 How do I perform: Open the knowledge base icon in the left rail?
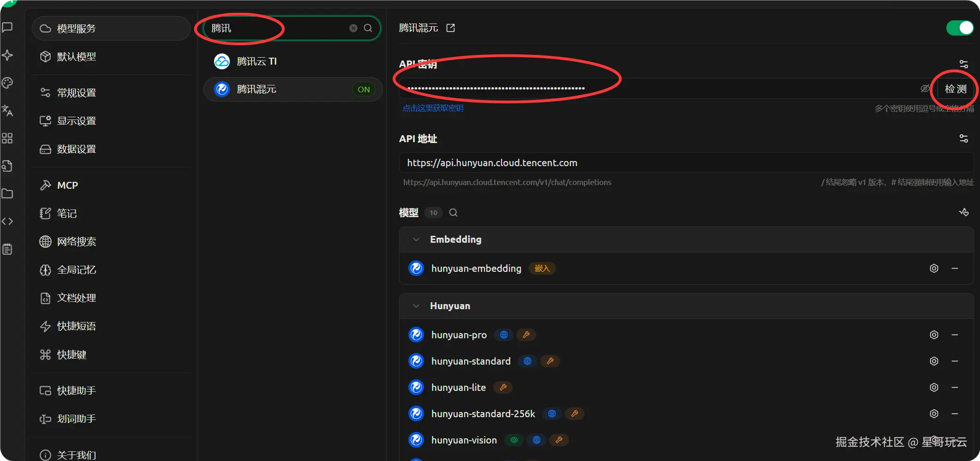[7, 166]
